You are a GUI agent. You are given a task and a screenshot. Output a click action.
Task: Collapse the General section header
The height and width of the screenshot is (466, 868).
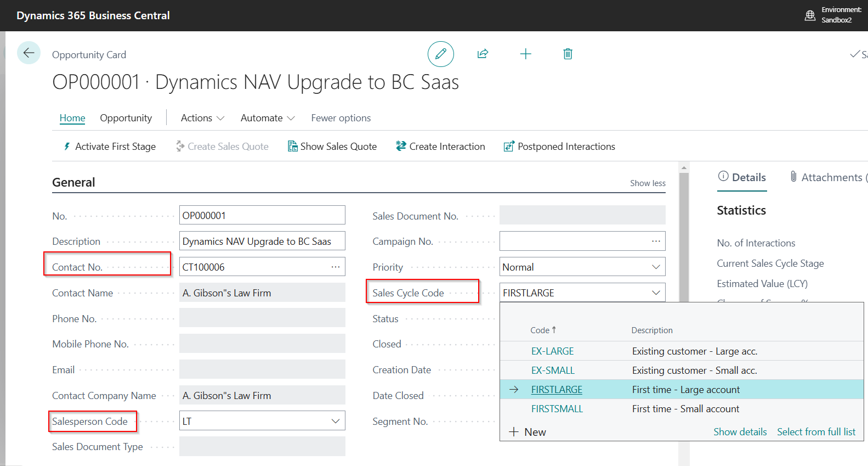point(73,182)
